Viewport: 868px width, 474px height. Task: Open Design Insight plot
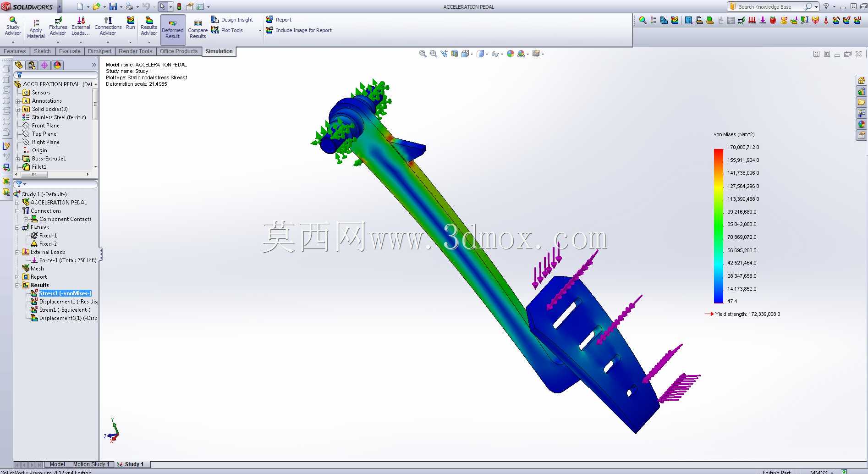(232, 20)
